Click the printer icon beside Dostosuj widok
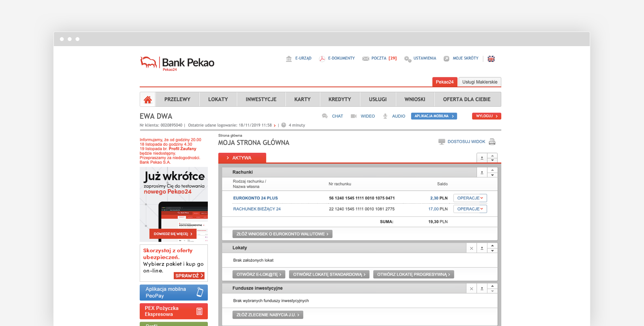 coord(492,142)
